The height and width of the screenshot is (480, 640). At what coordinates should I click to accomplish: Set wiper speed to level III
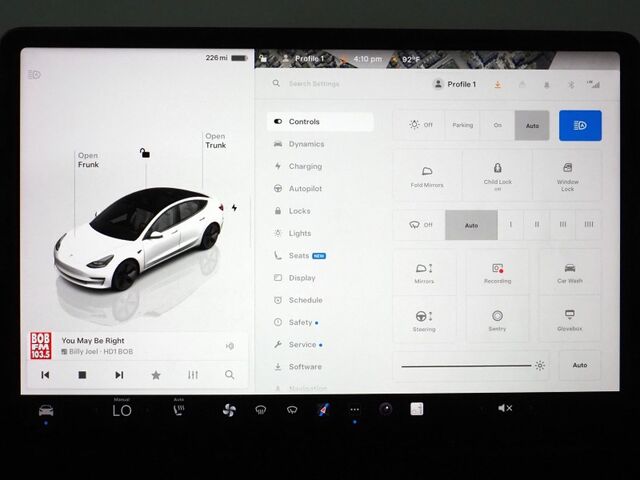(562, 224)
